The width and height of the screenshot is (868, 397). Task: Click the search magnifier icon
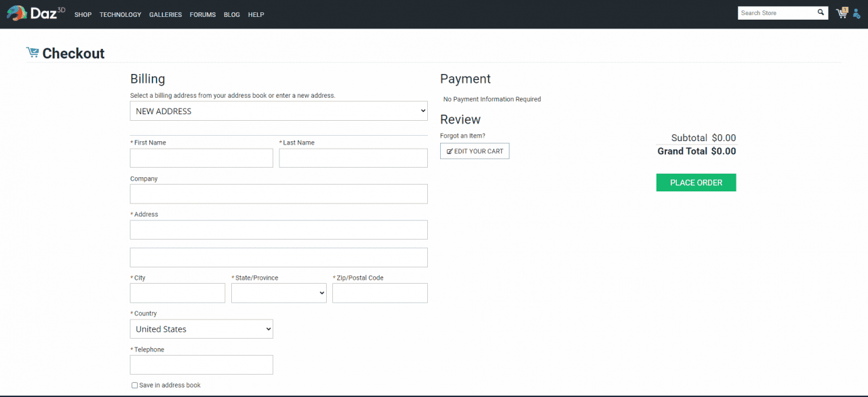click(x=821, y=13)
